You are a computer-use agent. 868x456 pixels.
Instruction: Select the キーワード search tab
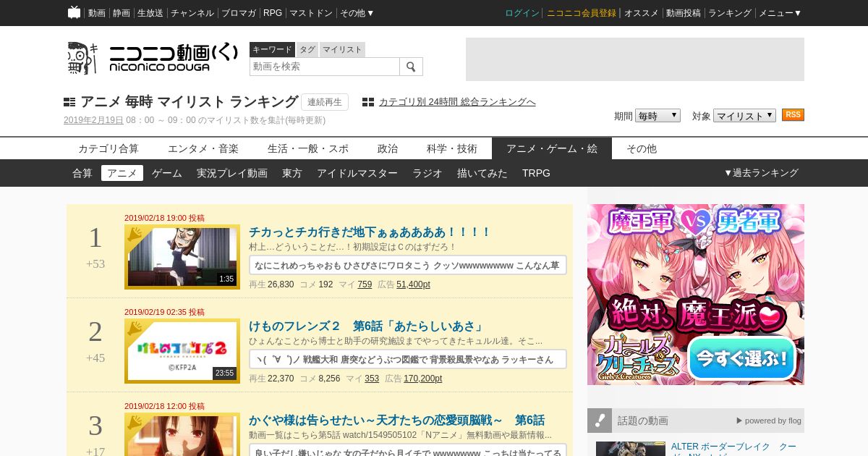click(x=272, y=49)
